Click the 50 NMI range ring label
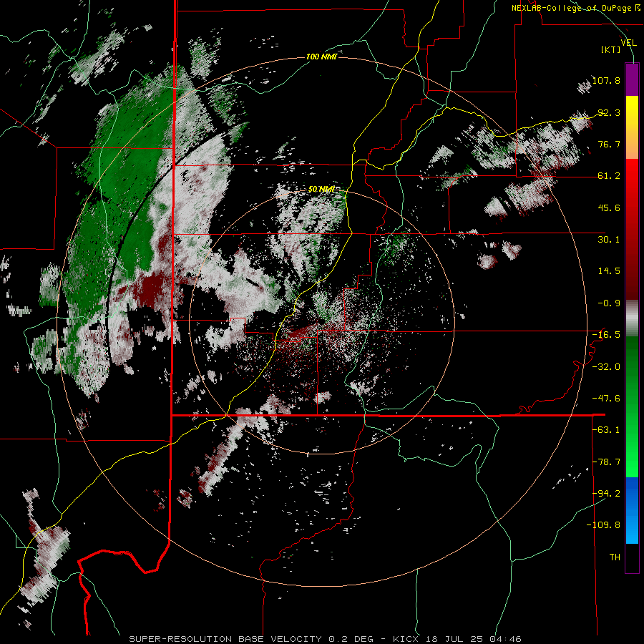The image size is (644, 644). coord(321,189)
